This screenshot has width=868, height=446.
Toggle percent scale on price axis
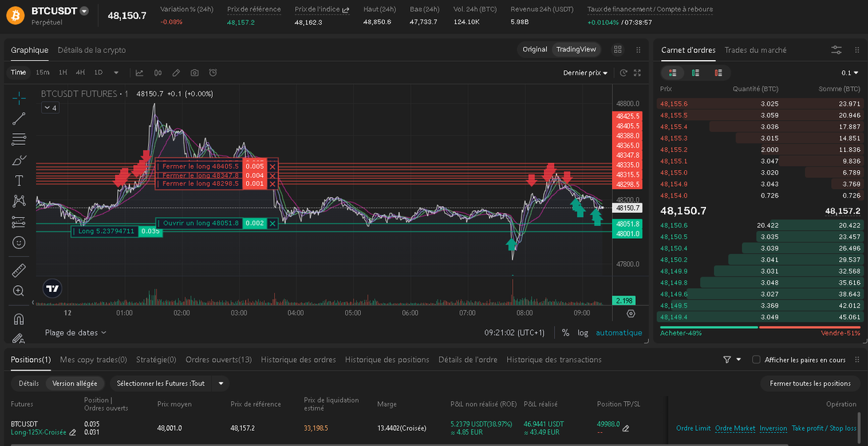(566, 333)
